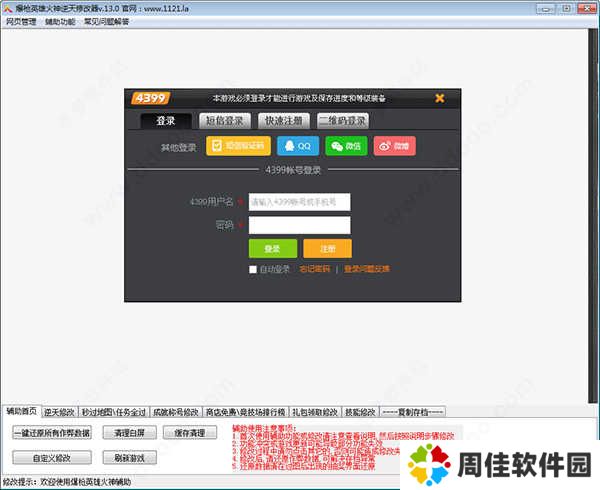Open the 秒过地图\任务全过 tab
The width and height of the screenshot is (600, 490).
point(114,412)
